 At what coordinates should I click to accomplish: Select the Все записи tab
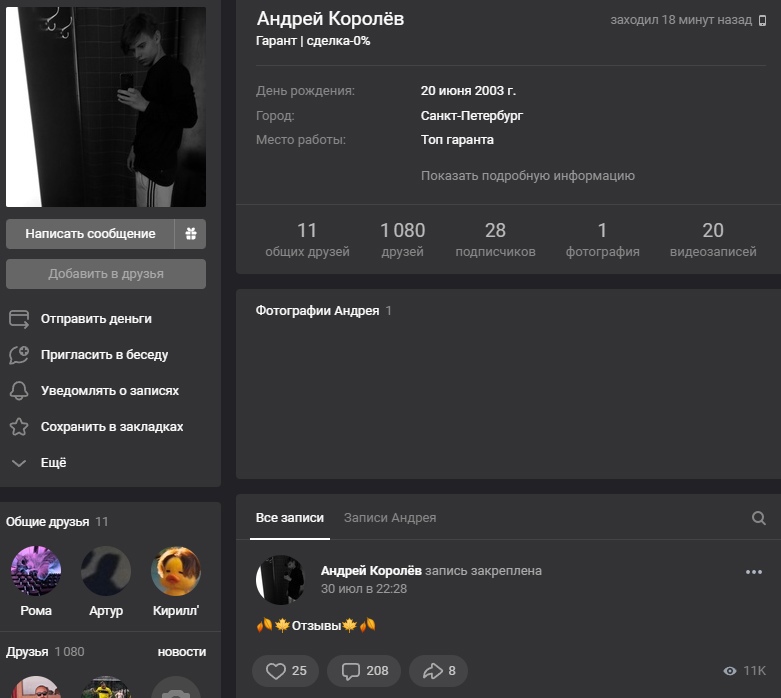pos(289,518)
